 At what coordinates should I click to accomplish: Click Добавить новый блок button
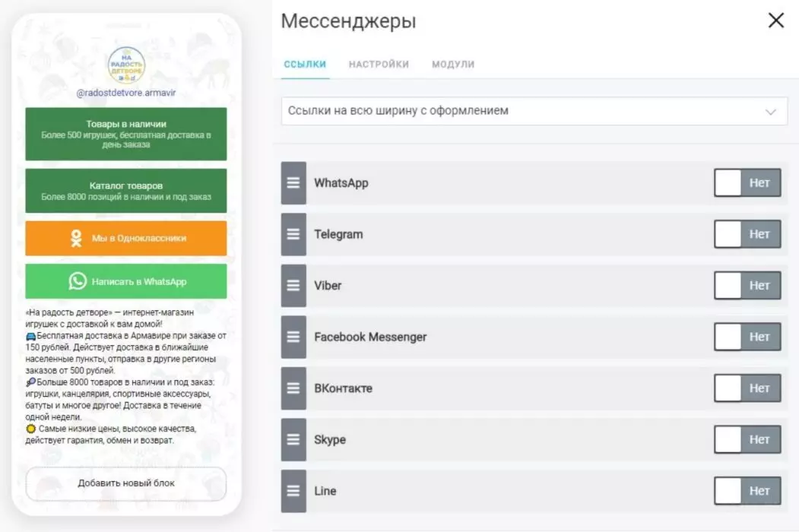click(126, 483)
